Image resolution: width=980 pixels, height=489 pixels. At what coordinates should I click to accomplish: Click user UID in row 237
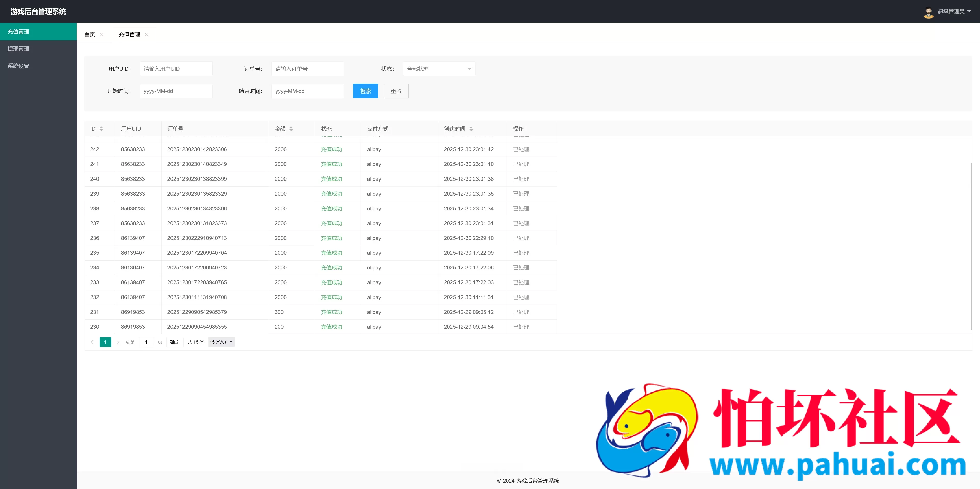(133, 223)
